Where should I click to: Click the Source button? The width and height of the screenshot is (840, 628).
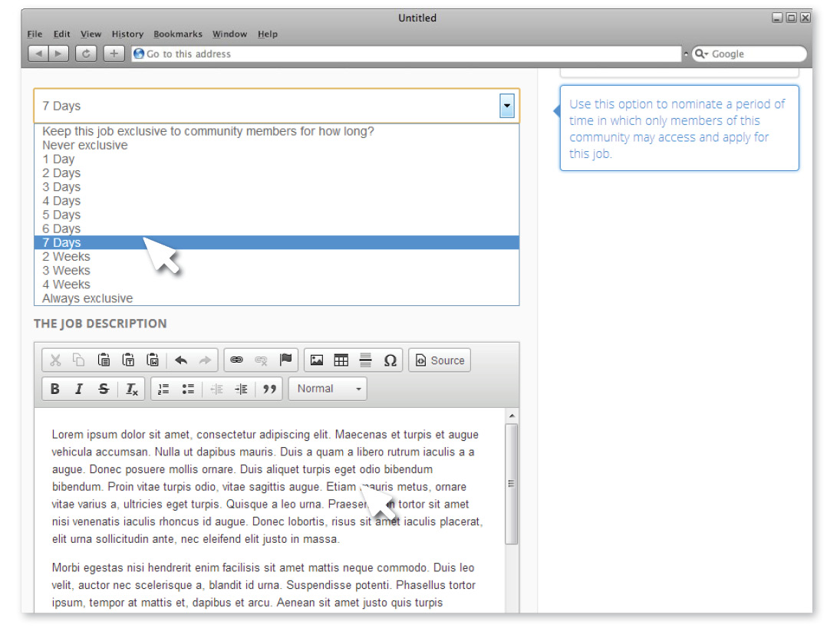point(440,360)
